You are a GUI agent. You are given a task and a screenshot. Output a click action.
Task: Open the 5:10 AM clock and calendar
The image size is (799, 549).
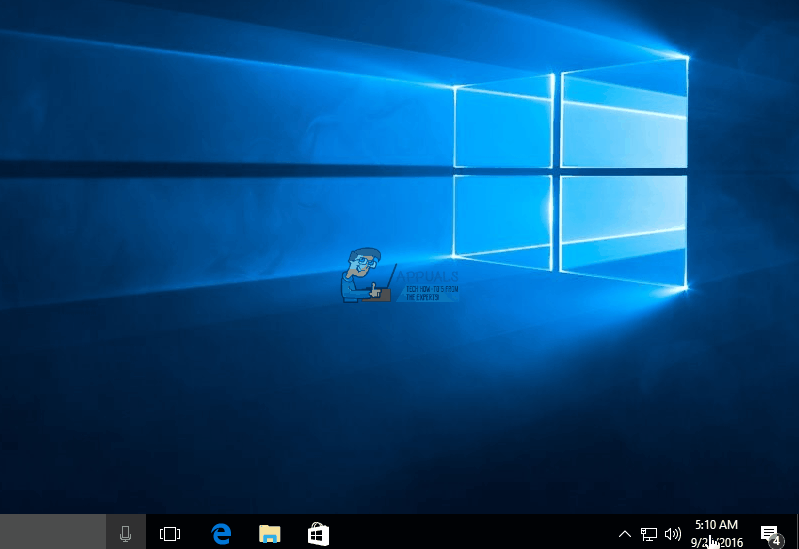click(716, 533)
